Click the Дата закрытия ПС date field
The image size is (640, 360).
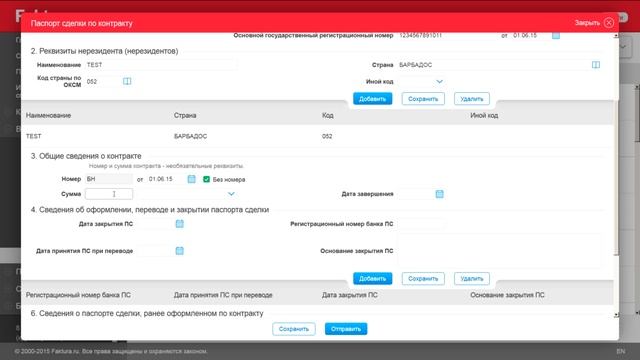point(155,224)
